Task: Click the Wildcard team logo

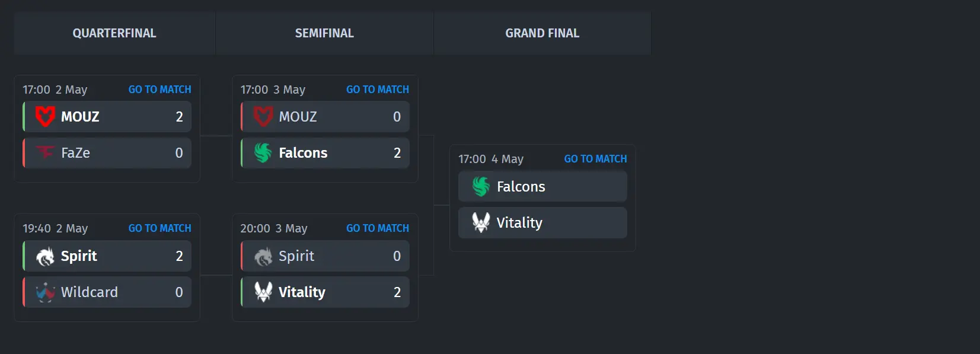Action: [x=45, y=292]
